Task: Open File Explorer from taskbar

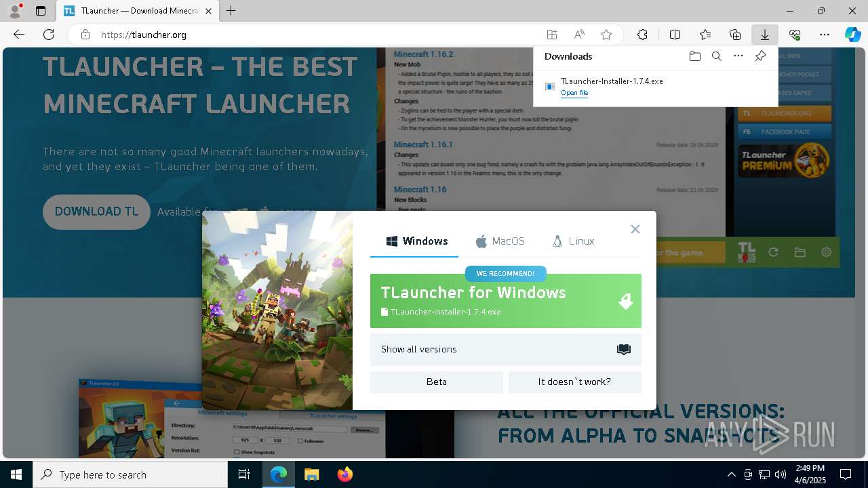Action: point(312,474)
